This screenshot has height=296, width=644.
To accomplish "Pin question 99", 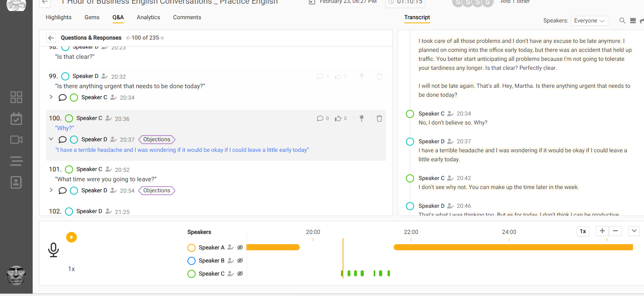I will (361, 76).
